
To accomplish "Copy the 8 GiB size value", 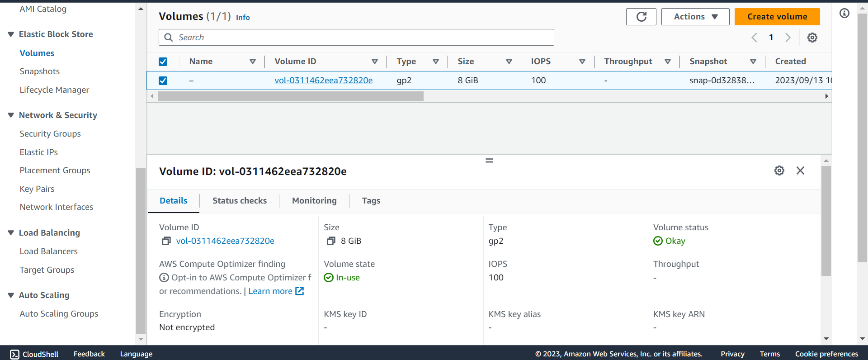I will click(x=331, y=241).
